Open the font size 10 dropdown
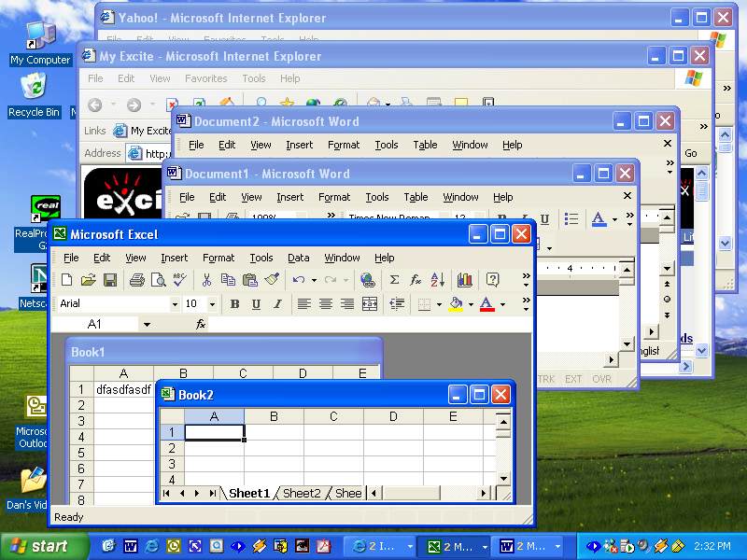 [213, 304]
